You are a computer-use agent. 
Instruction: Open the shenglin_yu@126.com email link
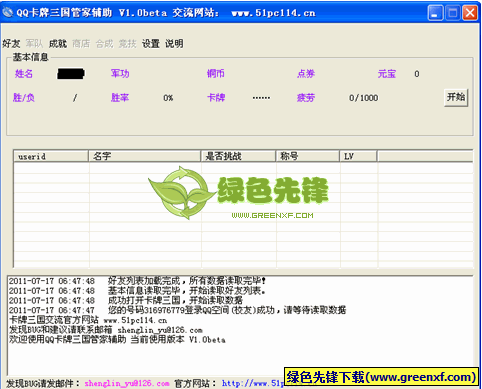tap(127, 383)
